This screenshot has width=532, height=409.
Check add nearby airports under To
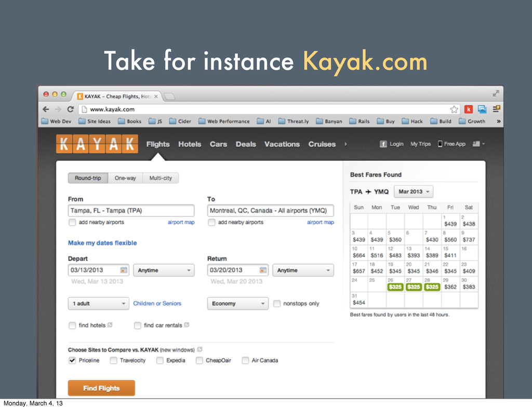211,222
